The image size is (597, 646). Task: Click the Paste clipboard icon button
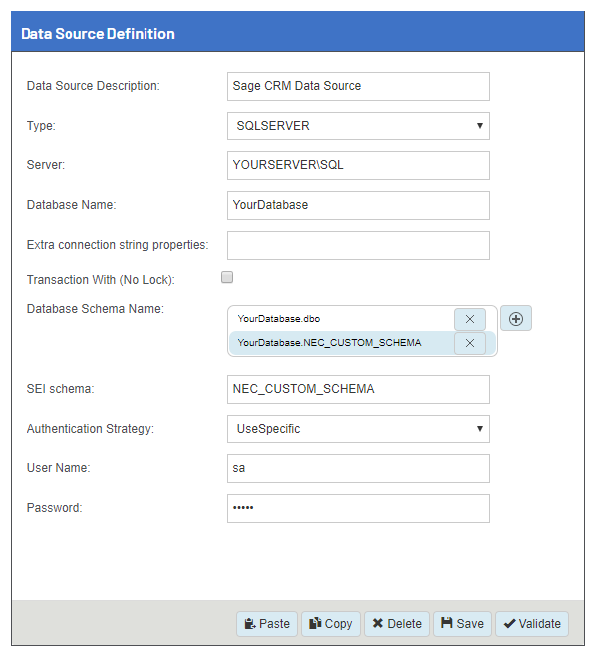pyautogui.click(x=267, y=624)
